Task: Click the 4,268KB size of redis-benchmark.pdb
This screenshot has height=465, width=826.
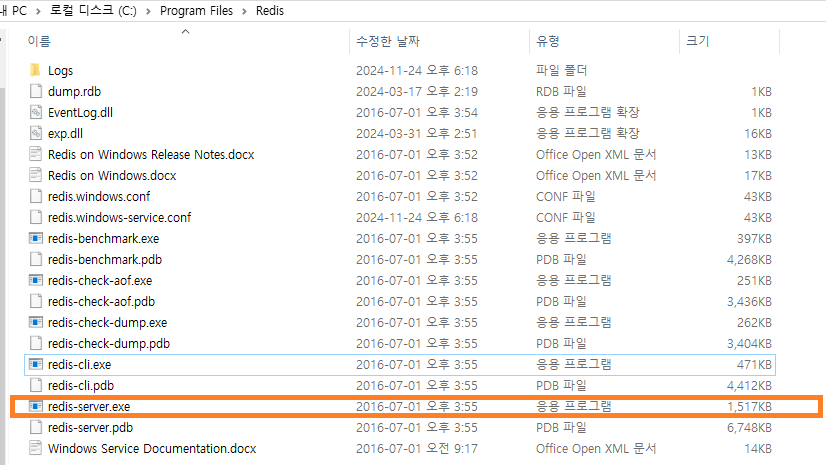Action: [x=750, y=259]
